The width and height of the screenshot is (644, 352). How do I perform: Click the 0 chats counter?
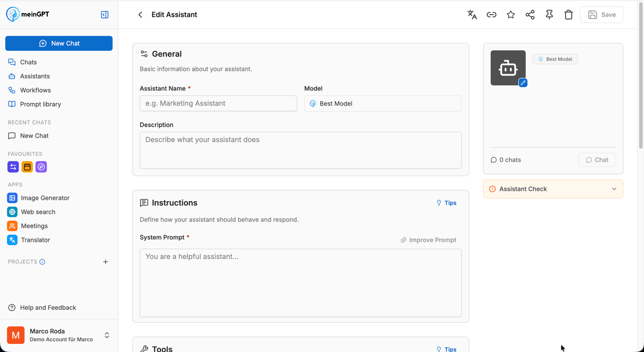pos(506,160)
